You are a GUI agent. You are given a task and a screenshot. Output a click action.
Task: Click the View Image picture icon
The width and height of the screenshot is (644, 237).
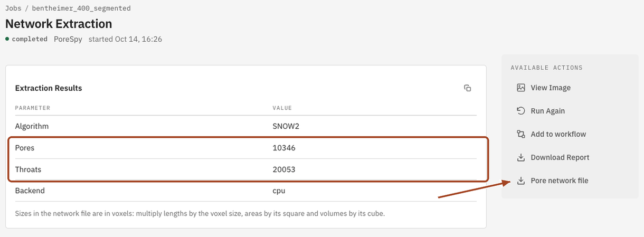(x=520, y=88)
